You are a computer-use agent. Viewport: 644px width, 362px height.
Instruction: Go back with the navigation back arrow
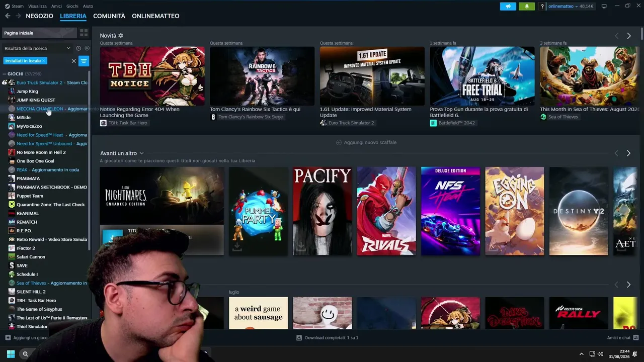coord(8,16)
